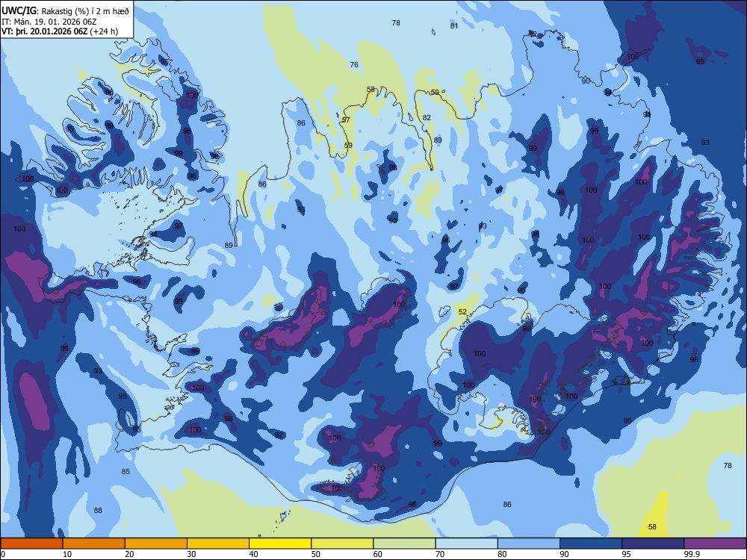Click the init time 'IT: Mán. 19. 01. 2026 06Z'
Screen dimensions: 747x560
(x=49, y=22)
